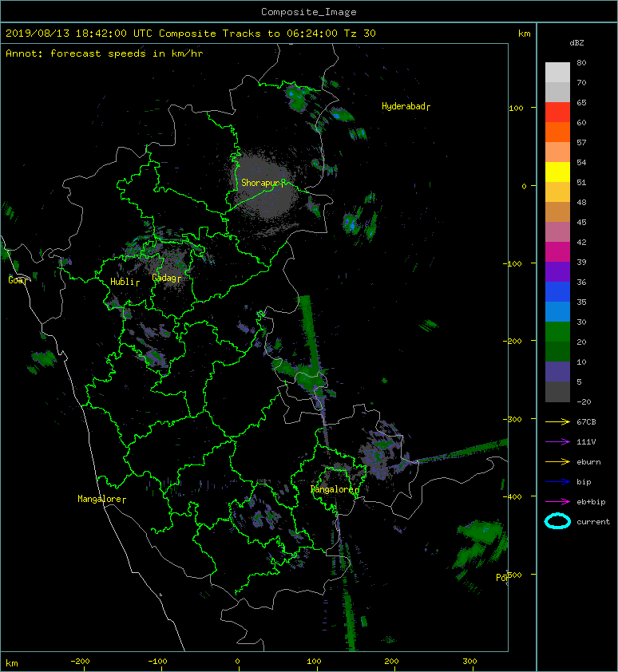Click the 300 tick on the horizontal axis
This screenshot has height=672, width=618.
tap(469, 662)
